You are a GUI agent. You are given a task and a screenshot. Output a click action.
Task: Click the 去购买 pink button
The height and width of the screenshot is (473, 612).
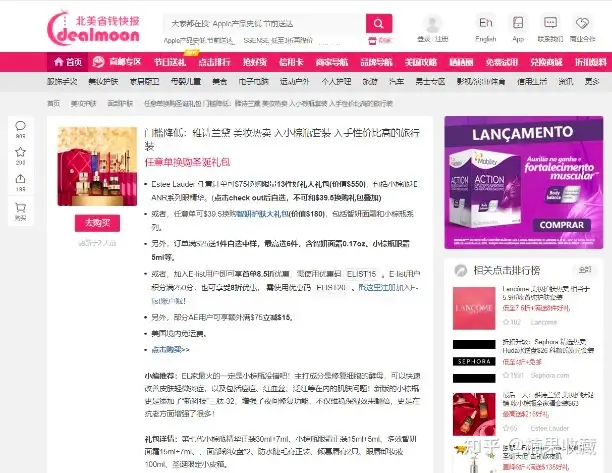point(97,223)
